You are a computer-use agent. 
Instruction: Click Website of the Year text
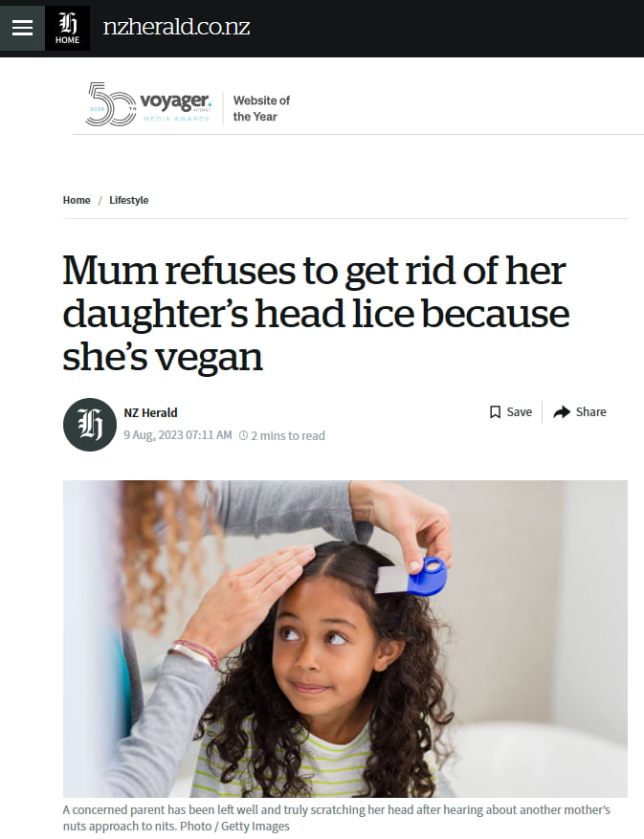(x=261, y=109)
